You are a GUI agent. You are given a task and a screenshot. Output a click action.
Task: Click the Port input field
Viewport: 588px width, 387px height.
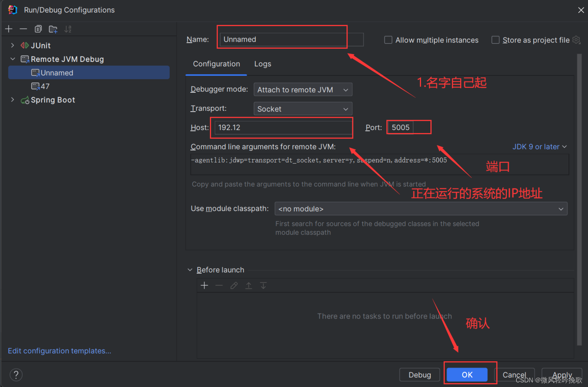pos(400,127)
